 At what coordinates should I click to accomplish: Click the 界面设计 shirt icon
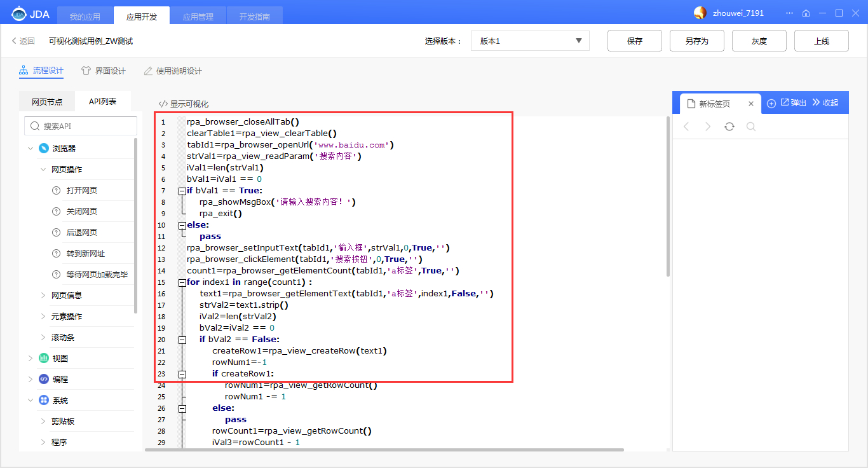click(x=86, y=71)
